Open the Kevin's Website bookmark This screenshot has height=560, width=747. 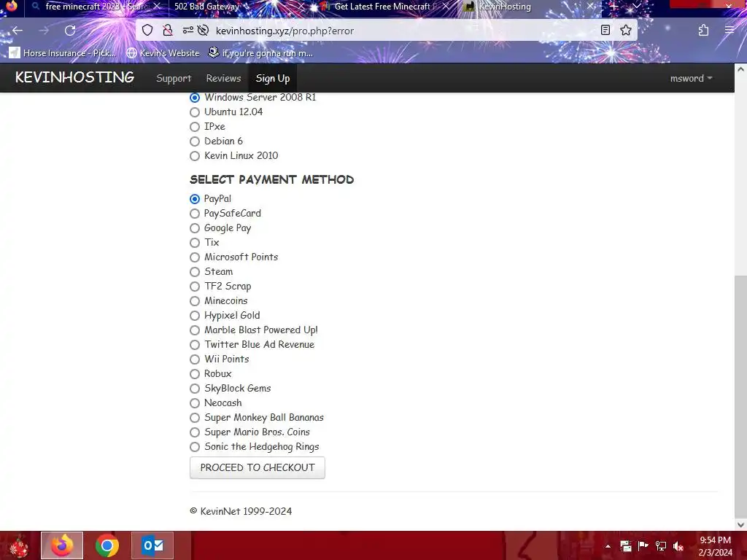(163, 52)
